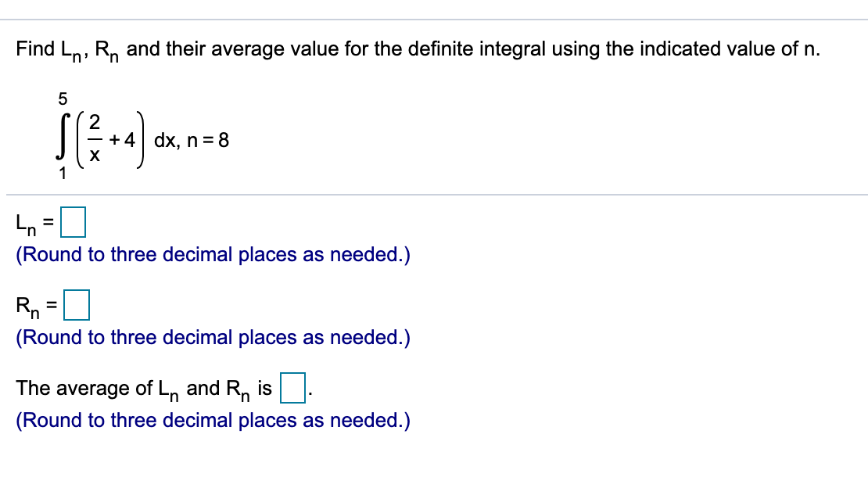Click the Ln answer input box

[74, 222]
